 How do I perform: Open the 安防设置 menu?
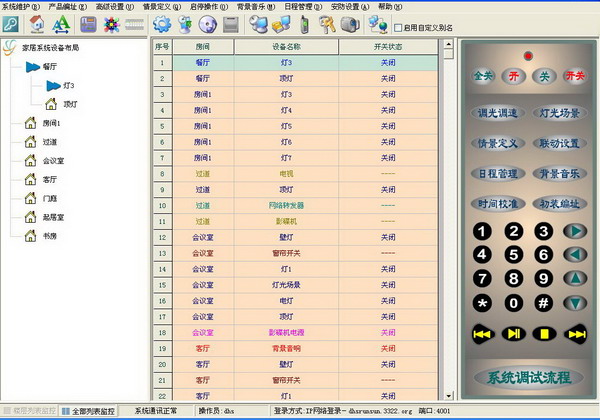[x=350, y=7]
